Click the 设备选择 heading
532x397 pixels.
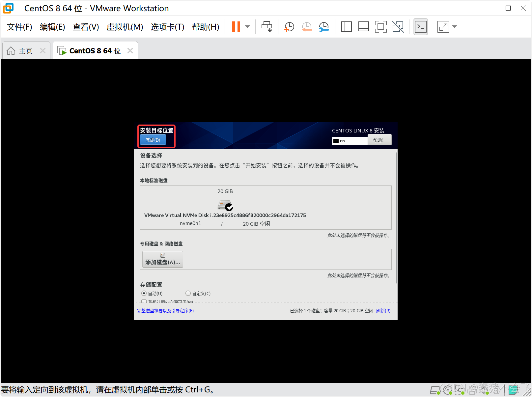(151, 156)
